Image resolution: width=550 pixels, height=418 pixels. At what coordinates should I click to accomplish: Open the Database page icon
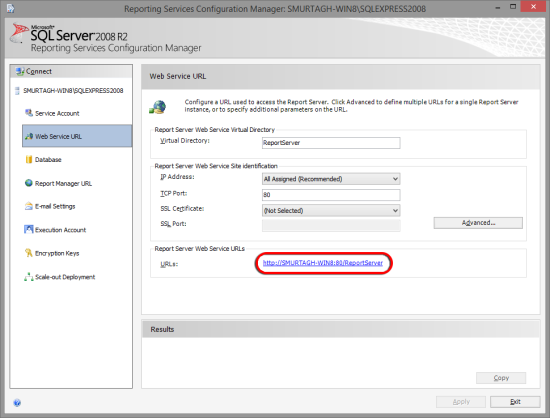29,160
